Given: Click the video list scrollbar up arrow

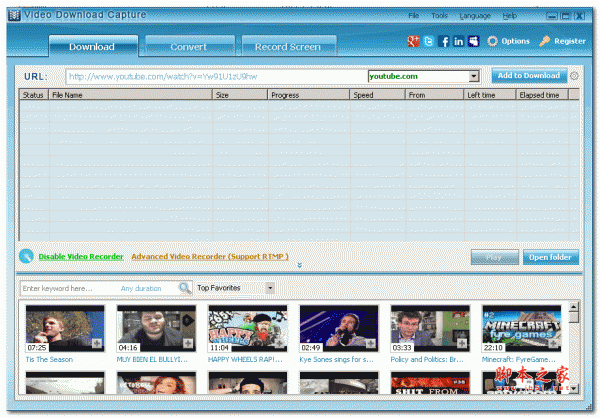Looking at the screenshot, I should [x=574, y=307].
